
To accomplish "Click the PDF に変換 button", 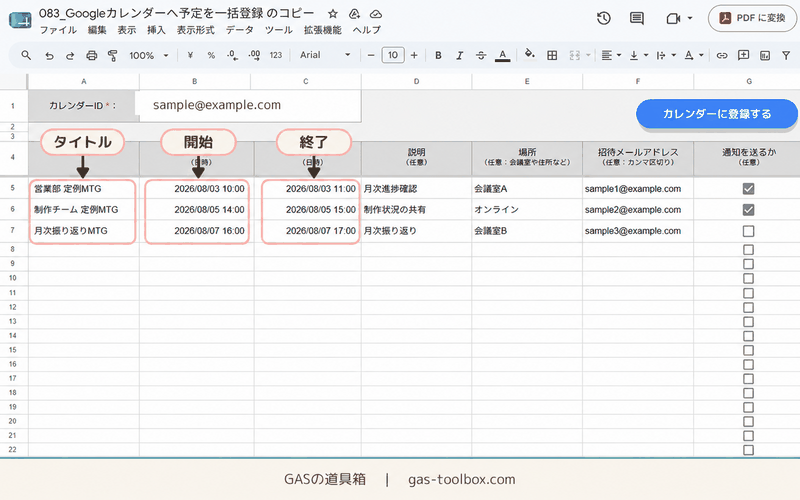I will [753, 18].
